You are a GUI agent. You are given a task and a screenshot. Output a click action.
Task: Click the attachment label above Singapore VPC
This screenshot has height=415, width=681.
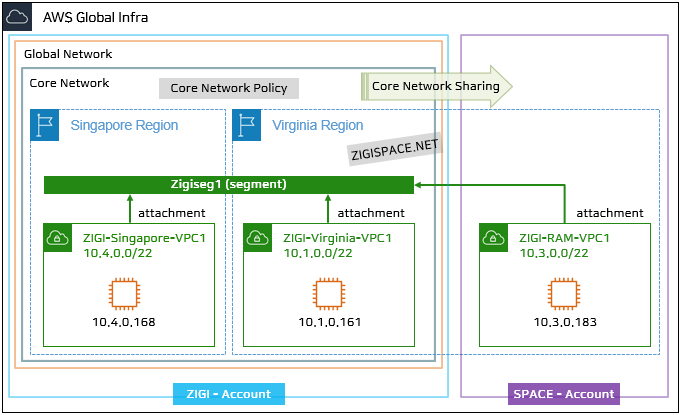[x=172, y=213]
